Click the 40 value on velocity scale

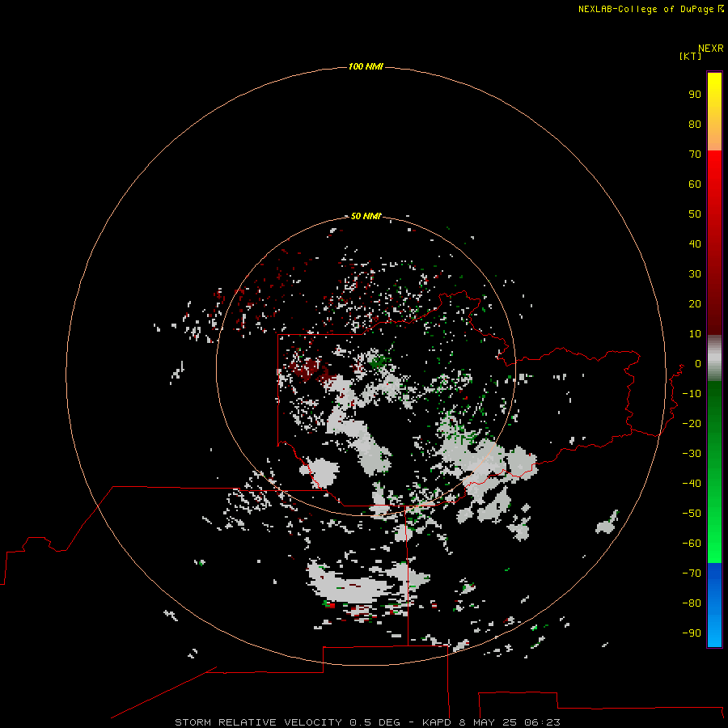pos(695,244)
